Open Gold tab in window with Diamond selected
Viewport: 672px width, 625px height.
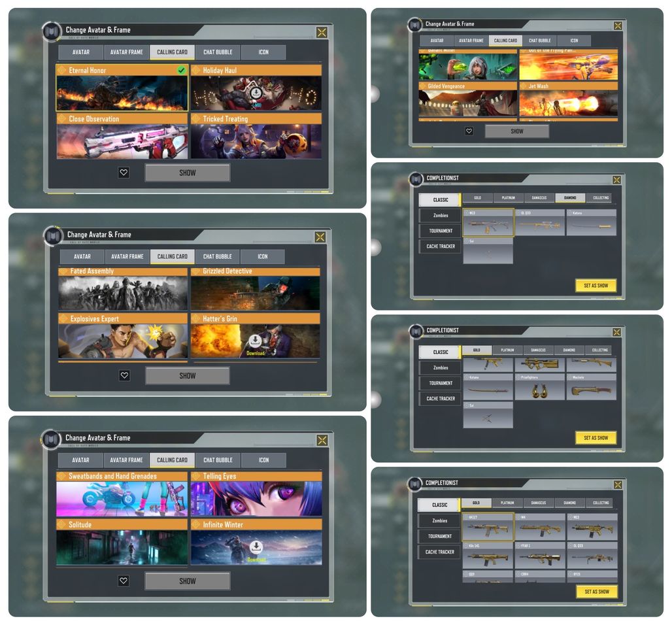pyautogui.click(x=477, y=197)
